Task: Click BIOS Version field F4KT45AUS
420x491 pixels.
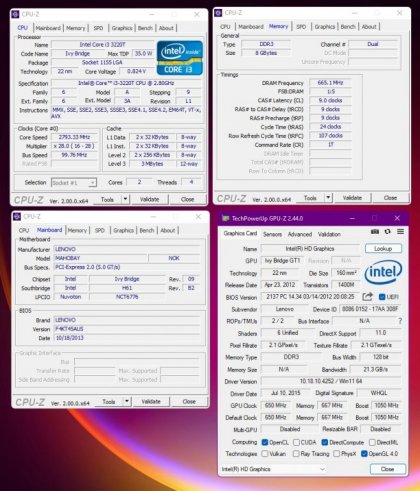Action: click(x=127, y=329)
